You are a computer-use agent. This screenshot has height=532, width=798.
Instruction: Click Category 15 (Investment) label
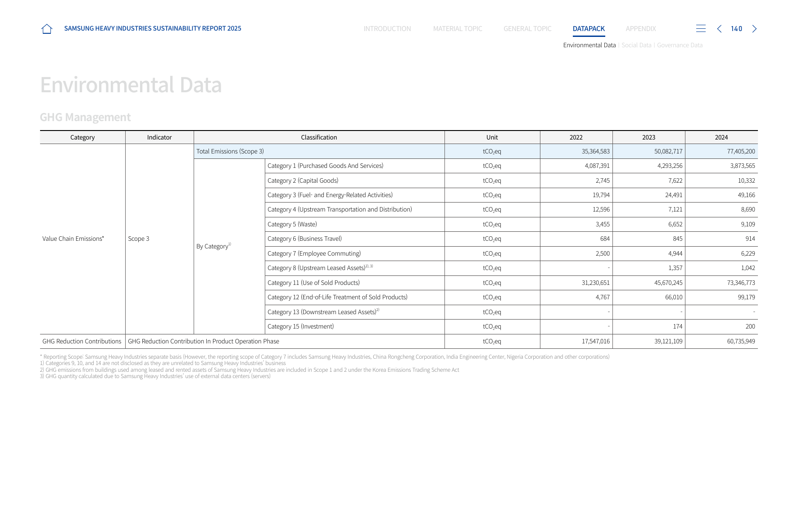click(300, 326)
